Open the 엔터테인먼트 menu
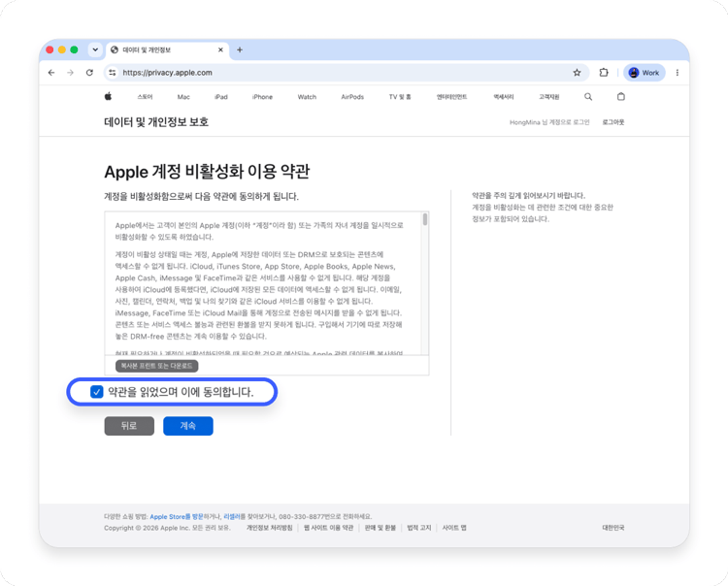The width and height of the screenshot is (728, 586). (x=451, y=97)
